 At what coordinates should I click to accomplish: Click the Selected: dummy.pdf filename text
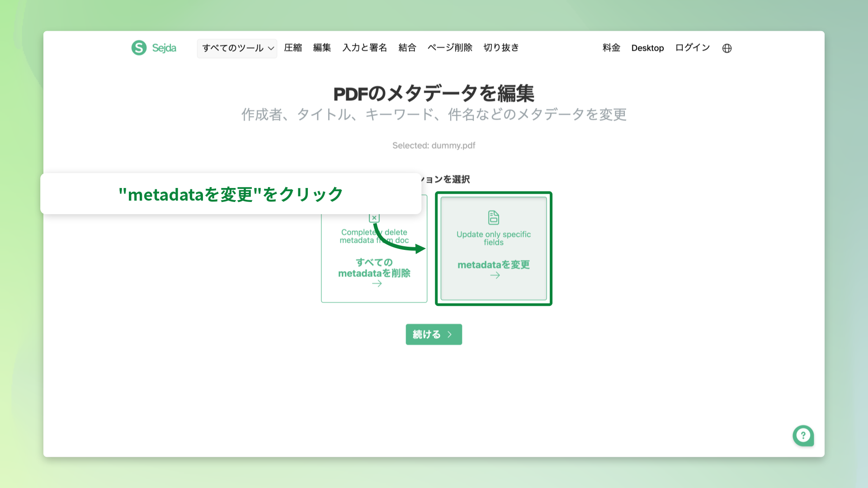pos(434,145)
